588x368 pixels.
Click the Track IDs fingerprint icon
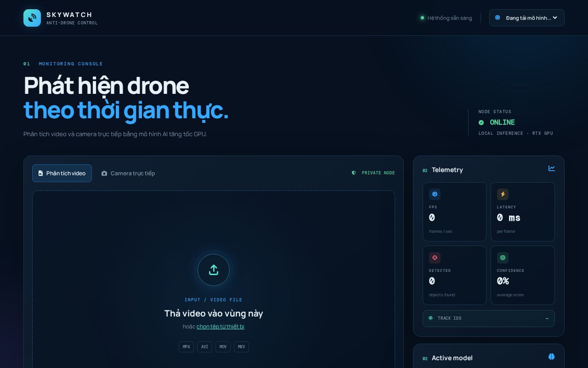tap(431, 318)
